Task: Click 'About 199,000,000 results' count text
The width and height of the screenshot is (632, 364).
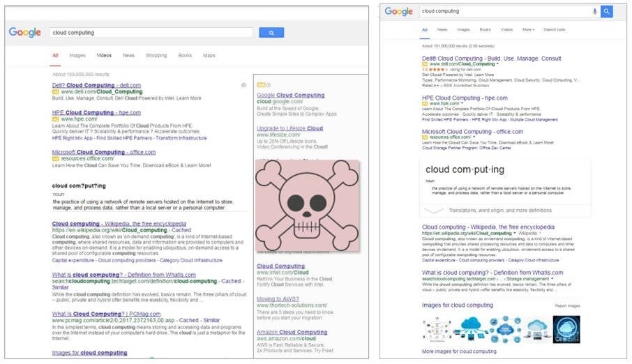Action: point(81,75)
